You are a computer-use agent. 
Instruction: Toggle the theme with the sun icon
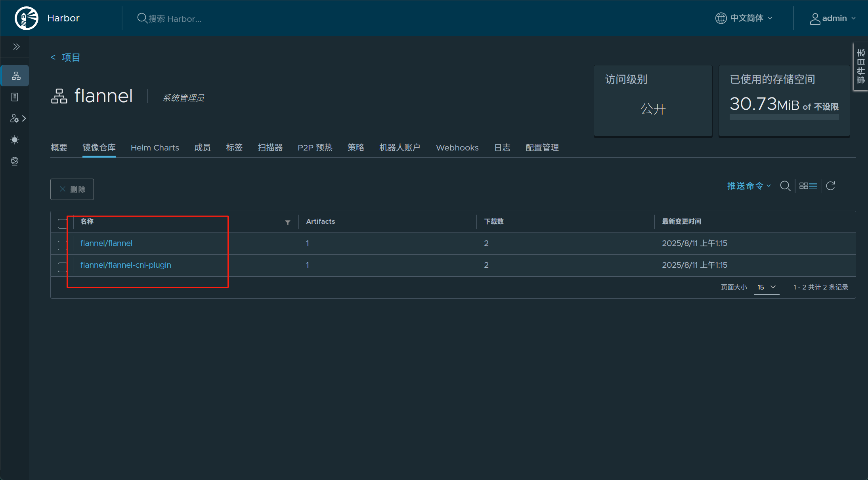pos(15,140)
